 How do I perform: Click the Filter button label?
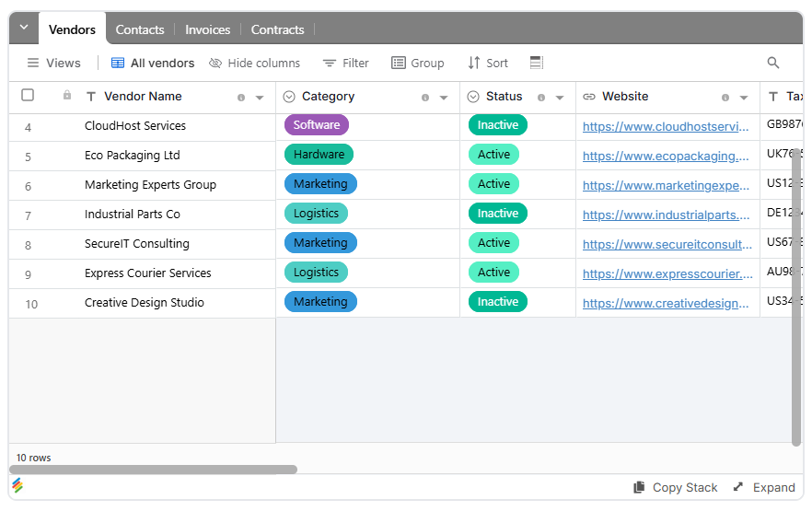point(355,63)
